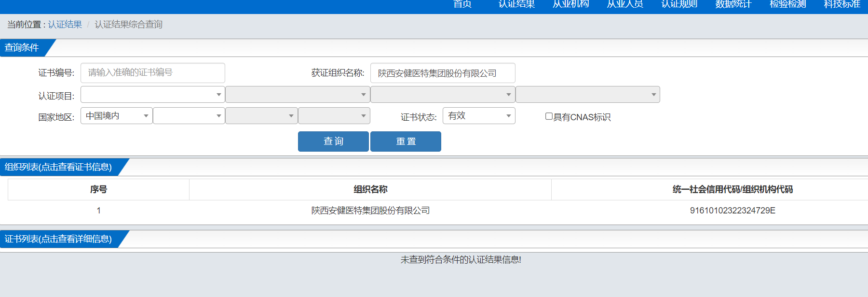Click the 序号 column header
This screenshot has height=297, width=868.
click(x=98, y=189)
